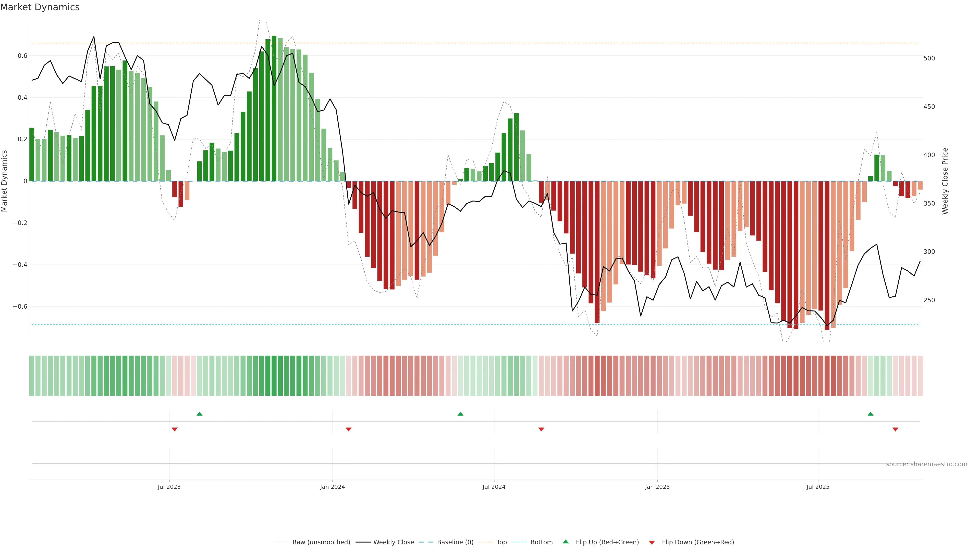Click the Weekly Close Price axis title
The height and width of the screenshot is (551, 980).
coord(945,181)
